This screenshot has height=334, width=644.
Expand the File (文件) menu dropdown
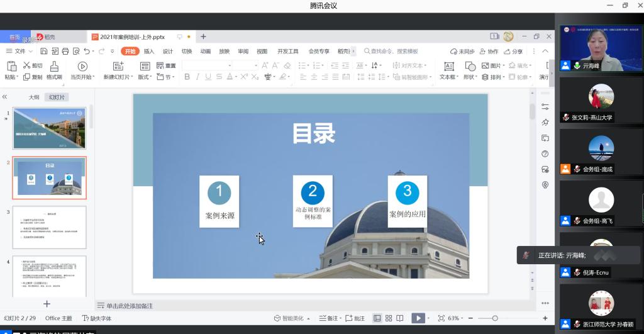24,52
